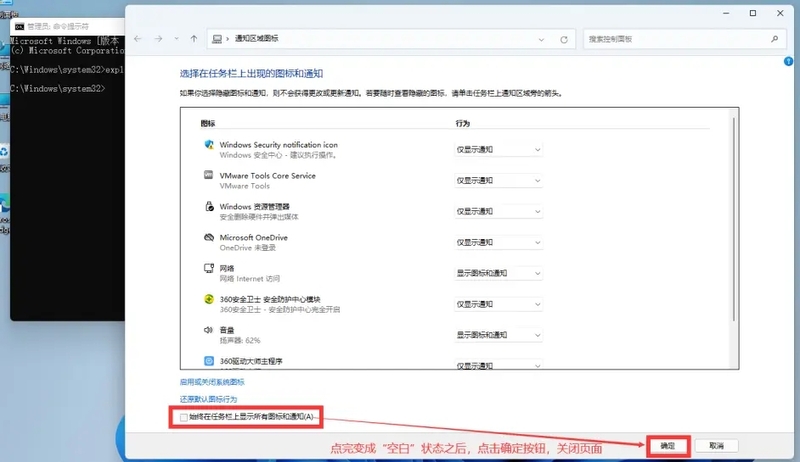Click the 图标 column header
This screenshot has width=800, height=462.
(x=208, y=123)
